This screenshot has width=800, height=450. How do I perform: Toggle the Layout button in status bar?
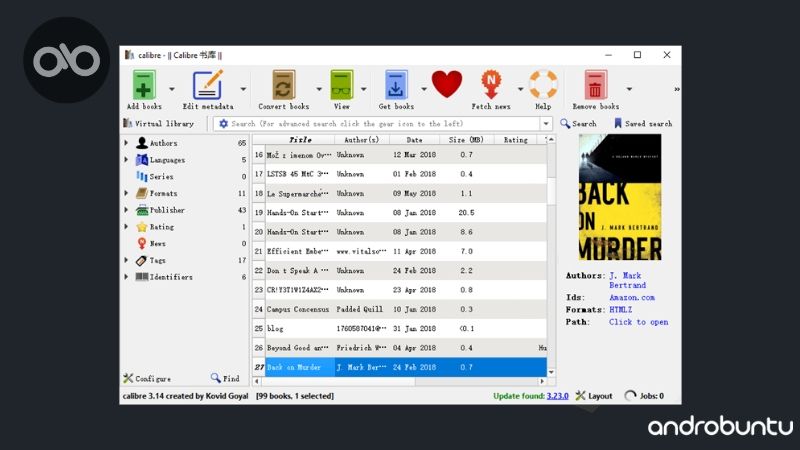[594, 396]
